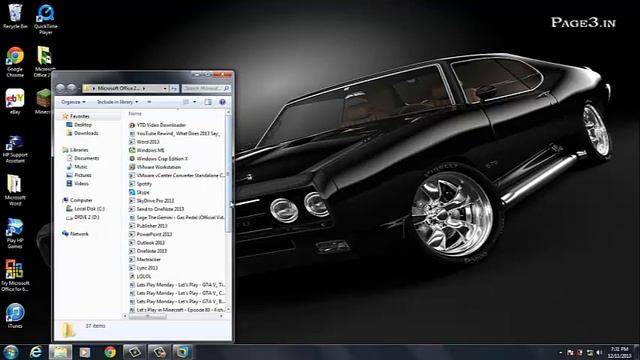Click the file list horizontal scrollbar thumb

coord(148,316)
